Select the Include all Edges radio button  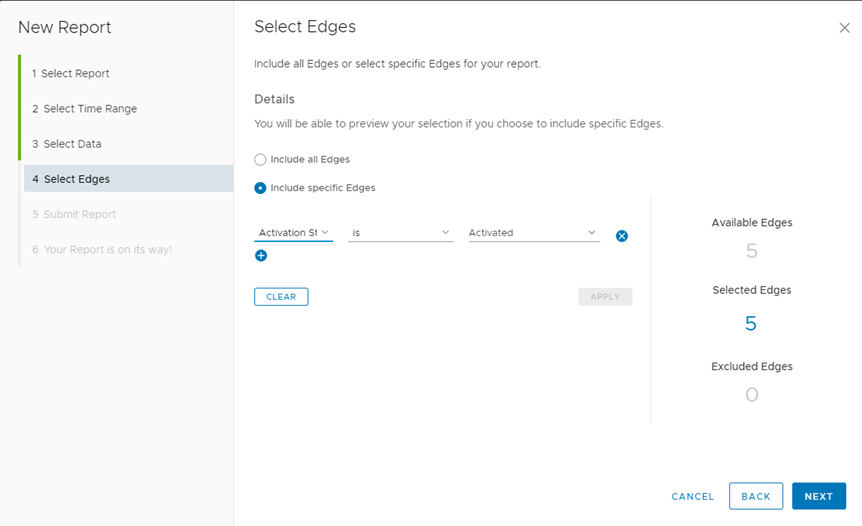(261, 159)
